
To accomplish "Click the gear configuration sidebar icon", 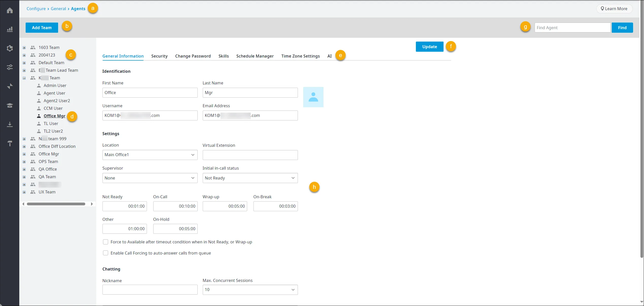I will point(10,48).
